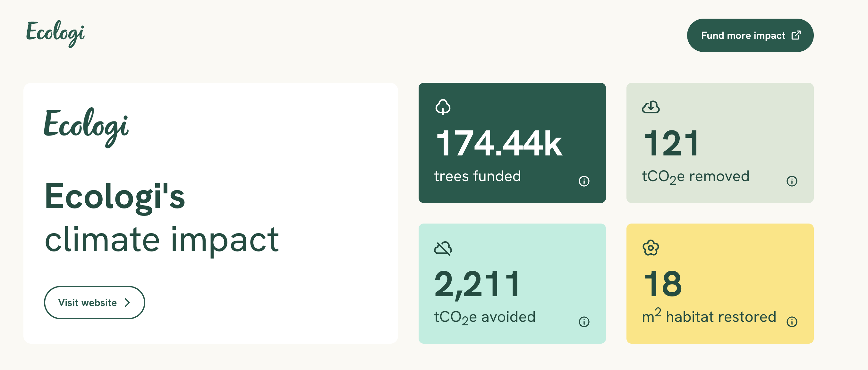Show info for habitat restored

[x=792, y=322]
